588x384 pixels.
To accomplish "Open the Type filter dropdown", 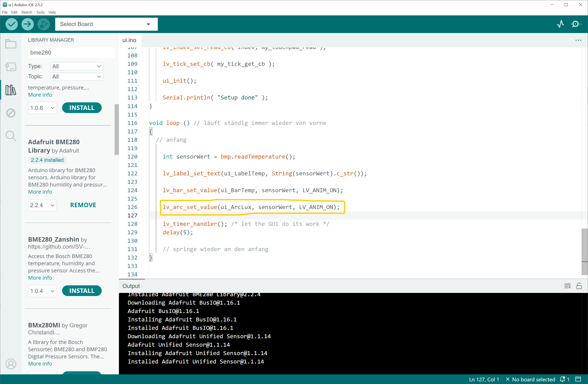I will [x=77, y=66].
